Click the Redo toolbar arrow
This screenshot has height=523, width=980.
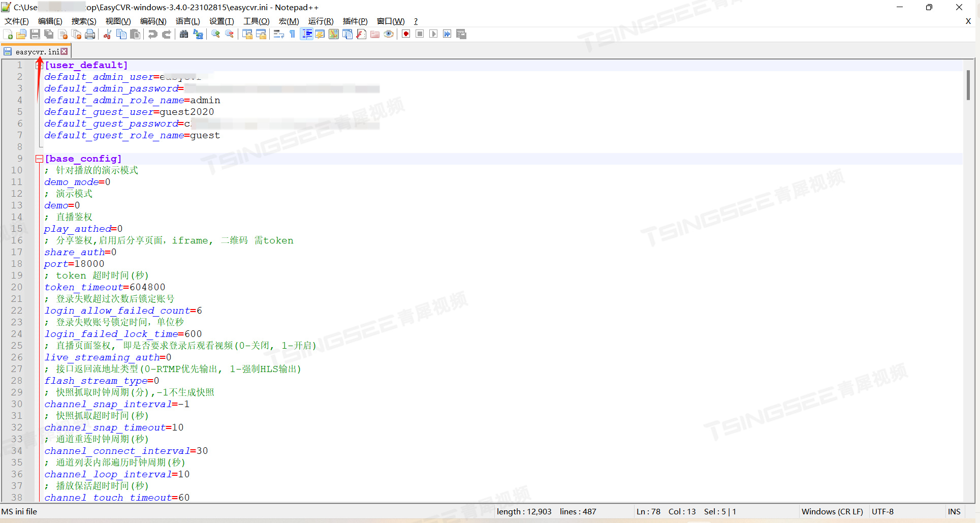pyautogui.click(x=166, y=34)
